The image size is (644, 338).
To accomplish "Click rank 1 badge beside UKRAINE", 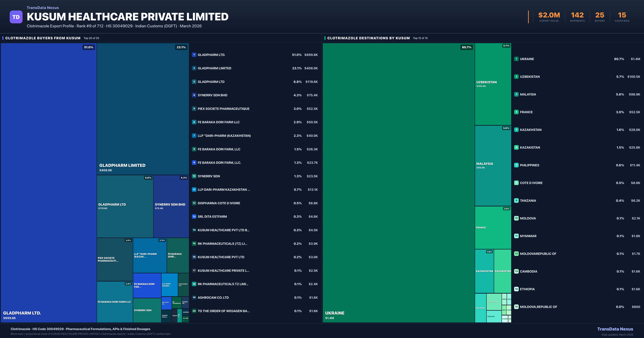I will (516, 59).
